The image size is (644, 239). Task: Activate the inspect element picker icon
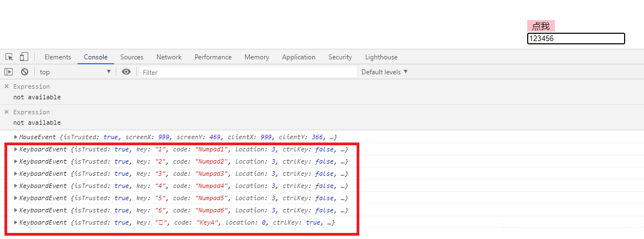pos(9,57)
